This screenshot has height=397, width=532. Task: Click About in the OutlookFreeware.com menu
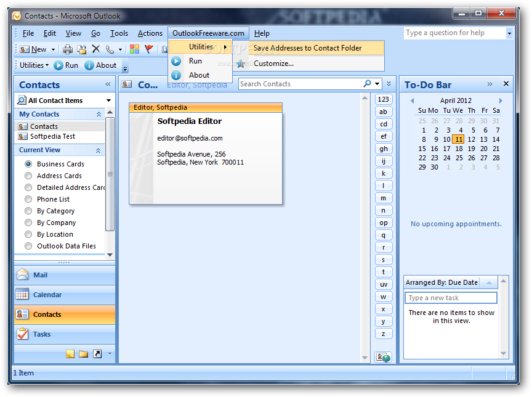[x=201, y=75]
